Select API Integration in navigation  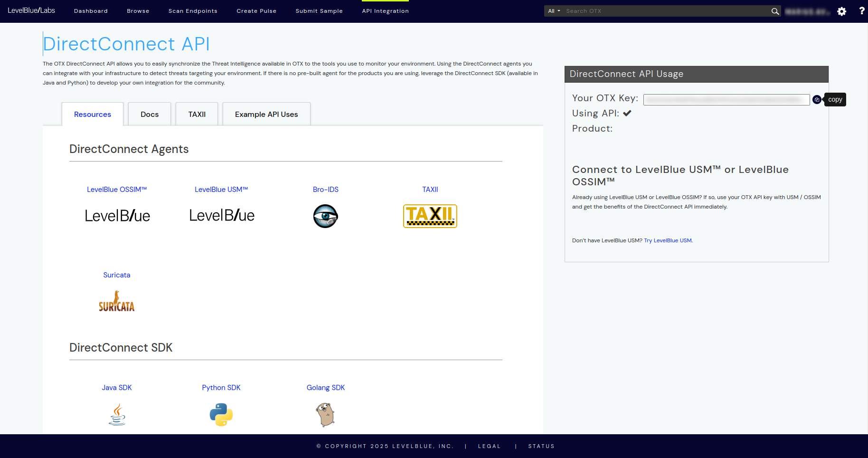[x=386, y=11]
